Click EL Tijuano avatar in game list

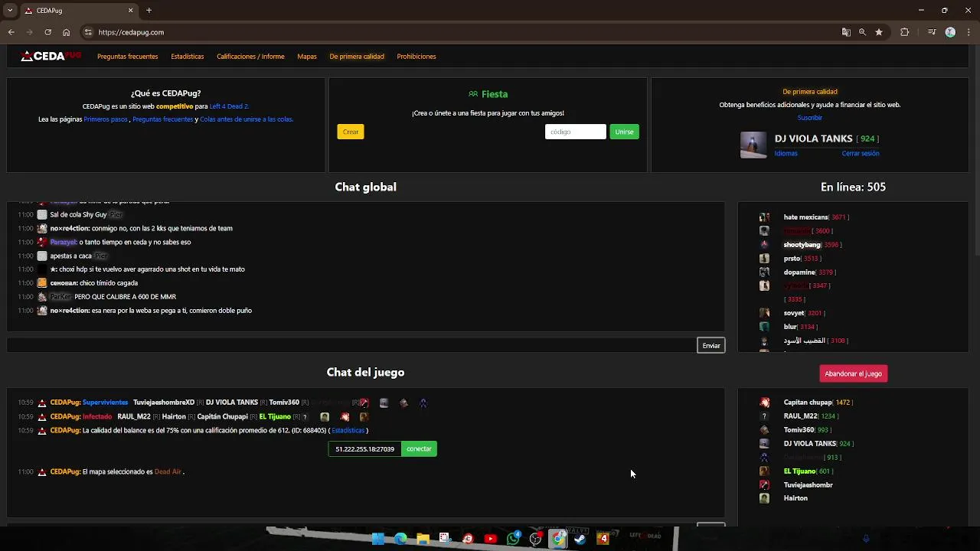764,471
